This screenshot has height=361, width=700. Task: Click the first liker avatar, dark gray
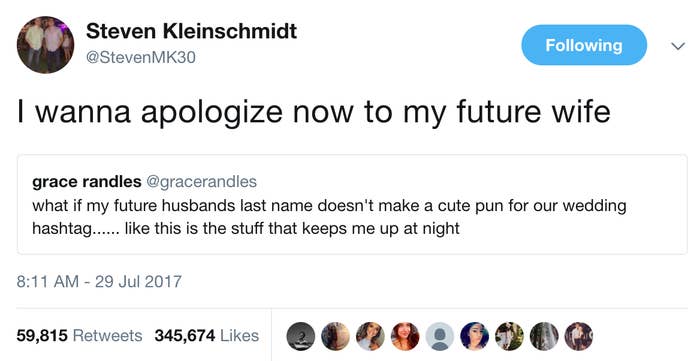tap(301, 336)
